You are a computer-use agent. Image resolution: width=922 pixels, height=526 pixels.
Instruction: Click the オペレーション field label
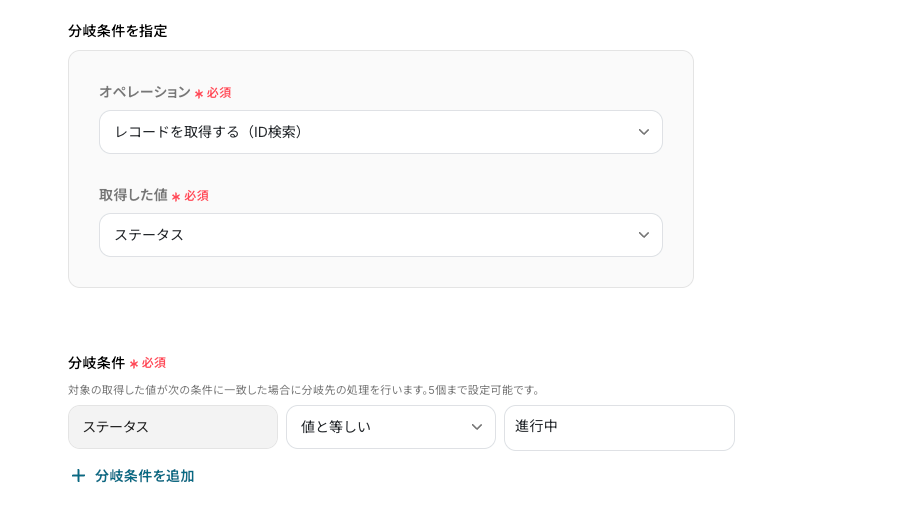(145, 92)
